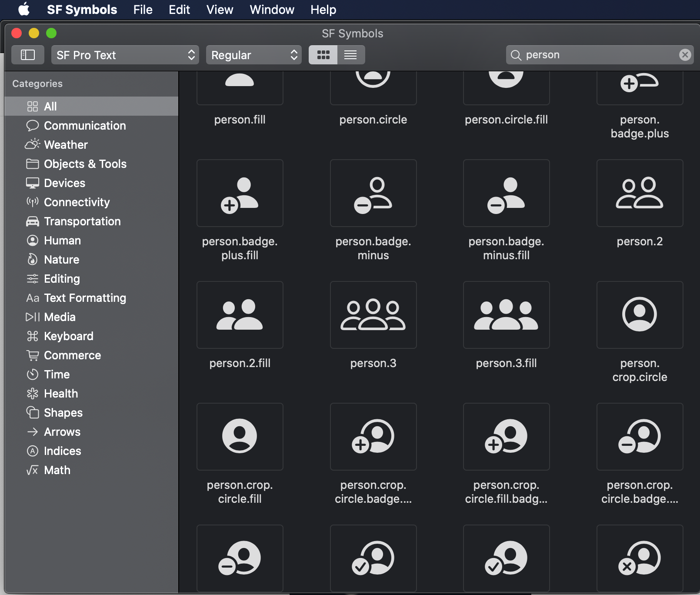Select the Nature category
Image resolution: width=700 pixels, height=595 pixels.
click(91, 260)
